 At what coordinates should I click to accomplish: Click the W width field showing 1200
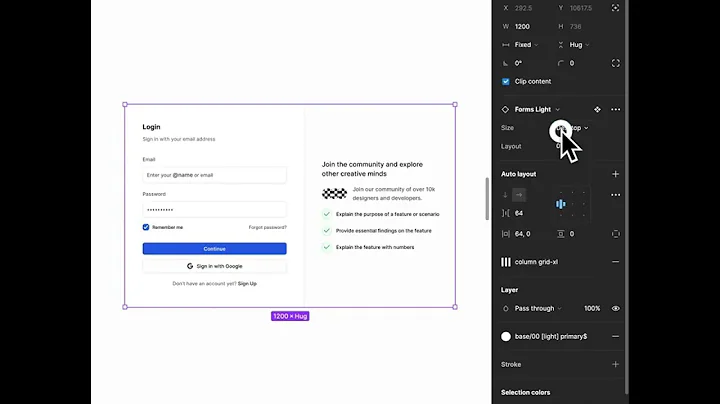(523, 26)
